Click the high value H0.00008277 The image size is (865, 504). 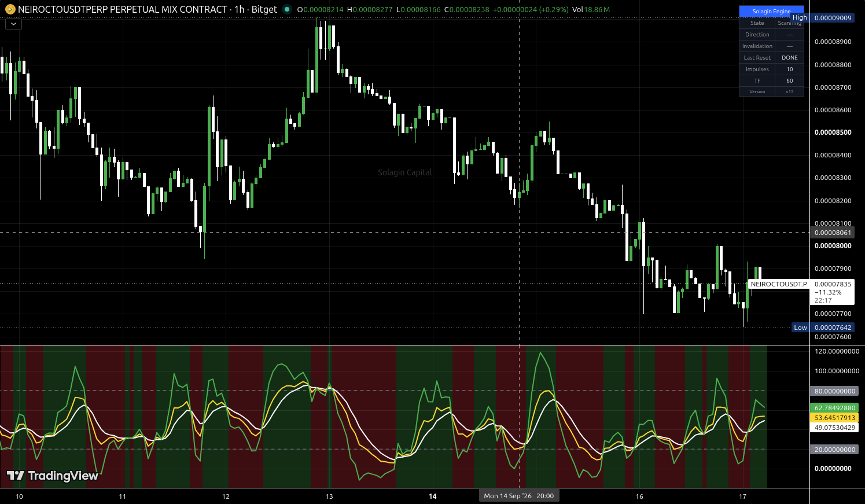[x=370, y=10]
